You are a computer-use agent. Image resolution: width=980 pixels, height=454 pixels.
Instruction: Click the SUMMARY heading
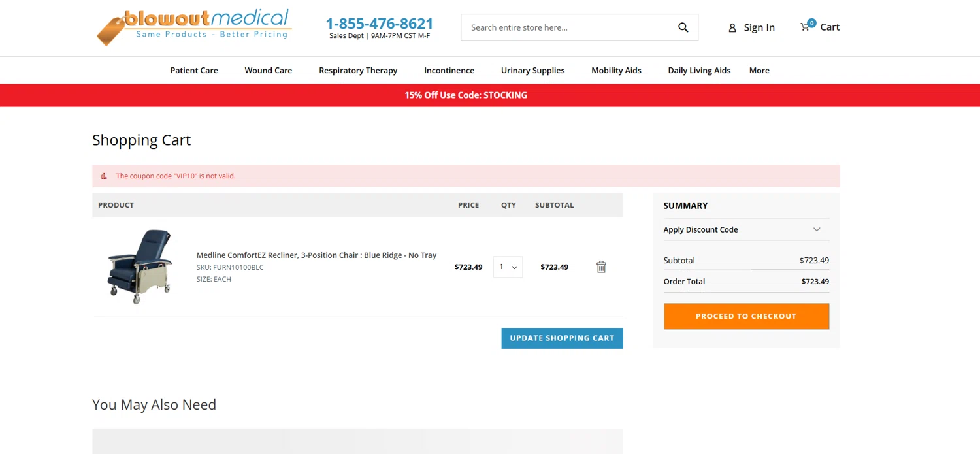coord(685,206)
